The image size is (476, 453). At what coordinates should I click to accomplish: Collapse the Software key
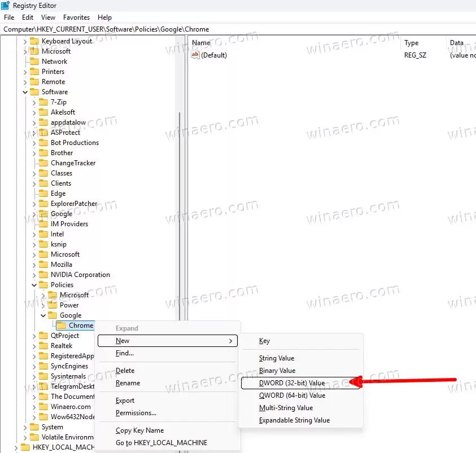click(x=25, y=92)
